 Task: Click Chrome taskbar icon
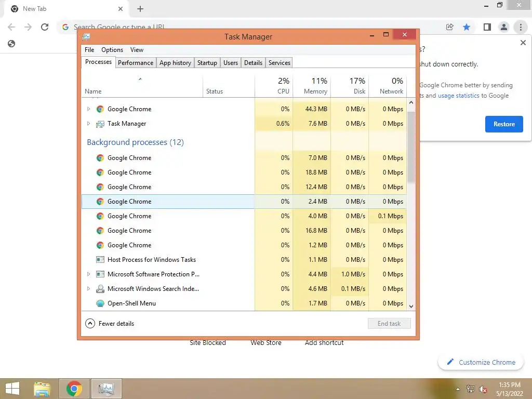point(74,389)
